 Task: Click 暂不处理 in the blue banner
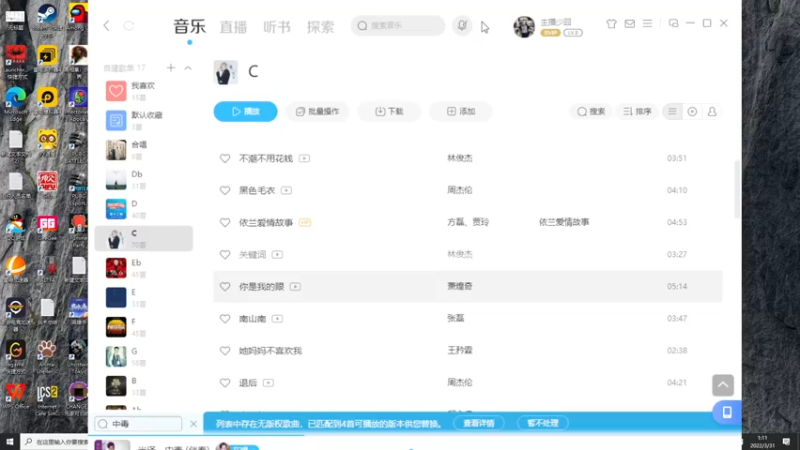pos(543,423)
